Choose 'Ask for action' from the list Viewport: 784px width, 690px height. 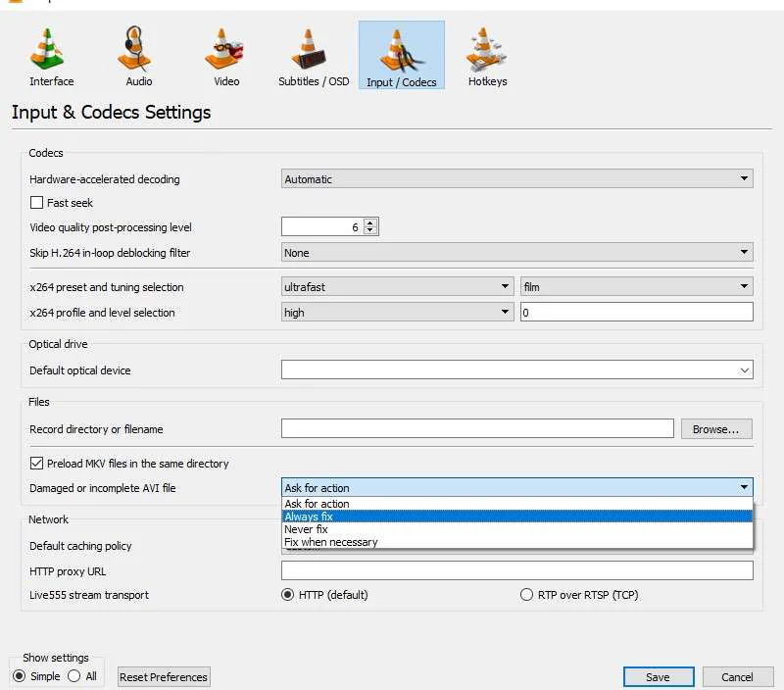click(517, 504)
